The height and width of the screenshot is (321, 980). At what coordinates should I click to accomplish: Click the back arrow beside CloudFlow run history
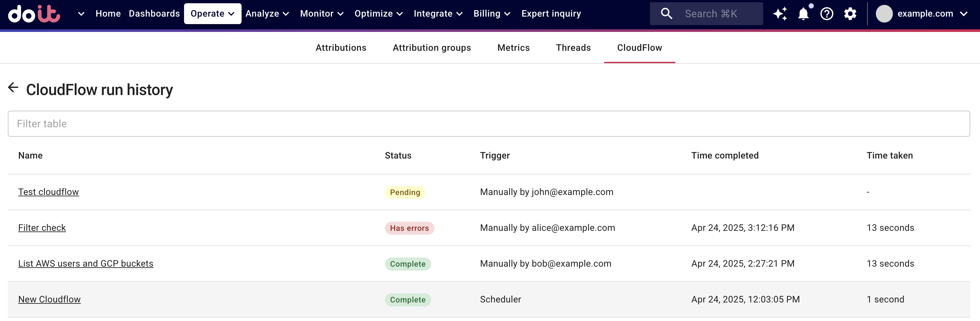(x=13, y=88)
